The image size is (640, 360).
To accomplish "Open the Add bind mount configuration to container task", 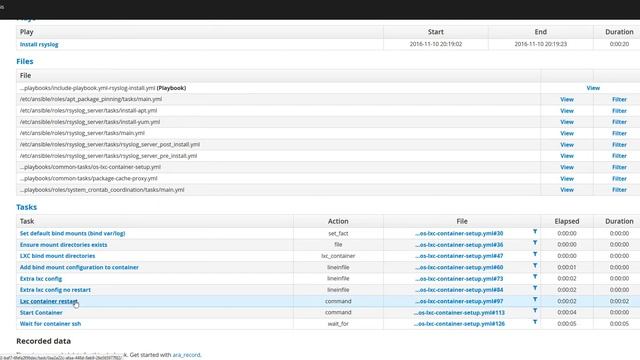I will pyautogui.click(x=79, y=267).
